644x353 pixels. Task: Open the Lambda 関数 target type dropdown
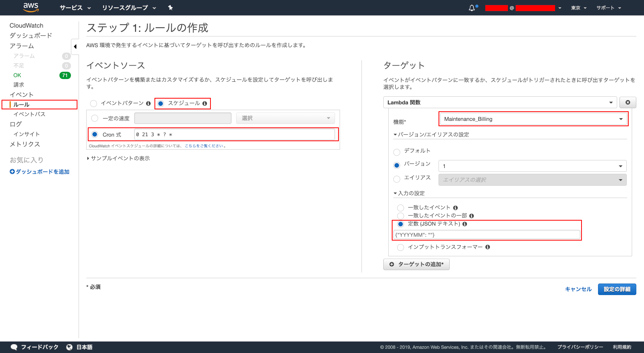point(500,102)
